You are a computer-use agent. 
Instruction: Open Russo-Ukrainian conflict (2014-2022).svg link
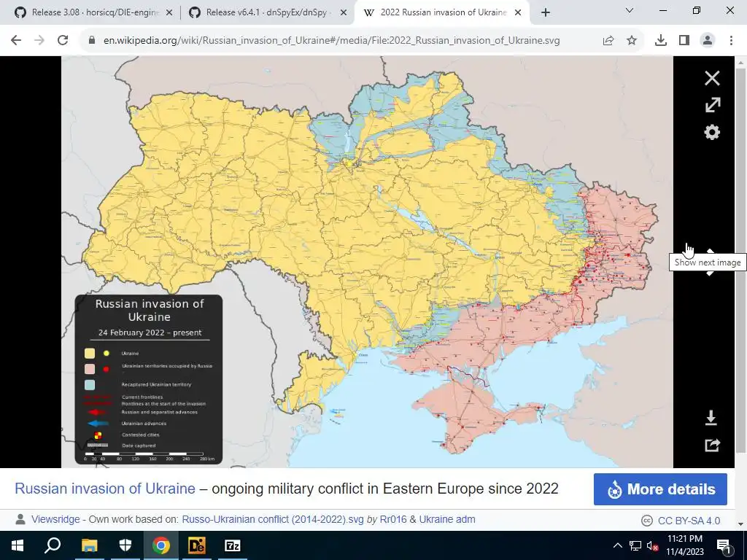273,519
